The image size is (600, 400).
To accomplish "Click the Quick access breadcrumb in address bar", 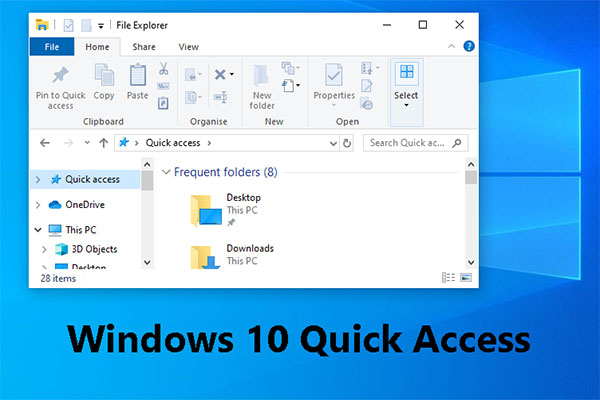I will (173, 143).
